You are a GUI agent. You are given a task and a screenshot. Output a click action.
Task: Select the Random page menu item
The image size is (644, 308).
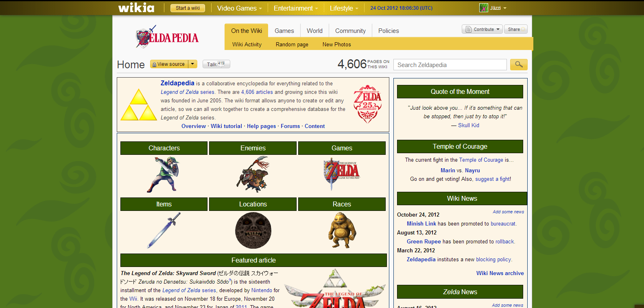[292, 45]
